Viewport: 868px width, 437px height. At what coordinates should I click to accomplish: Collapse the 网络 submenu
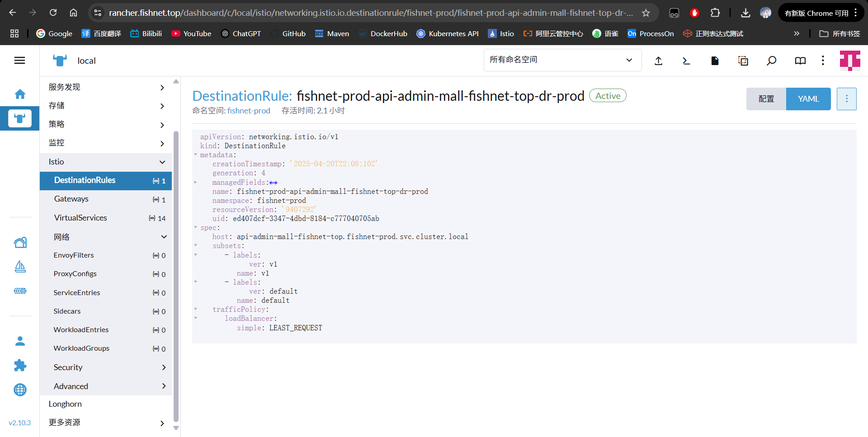tap(106, 237)
